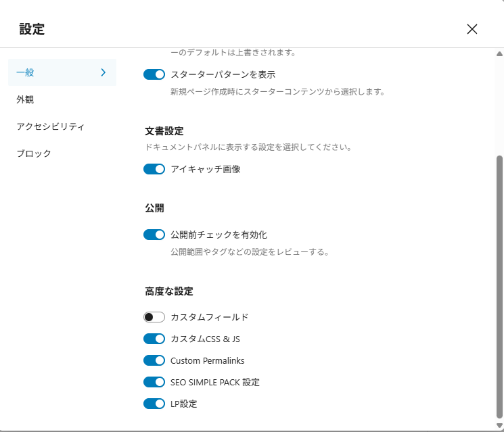Turn off the LP設定 toggle
This screenshot has width=504, height=432.
[x=154, y=404]
